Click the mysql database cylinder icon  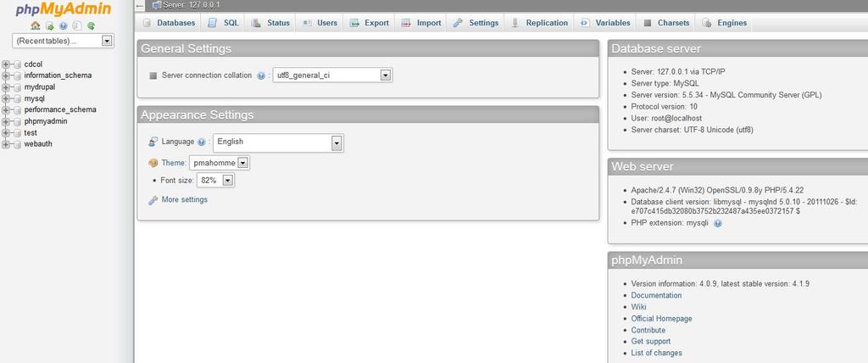pos(18,98)
